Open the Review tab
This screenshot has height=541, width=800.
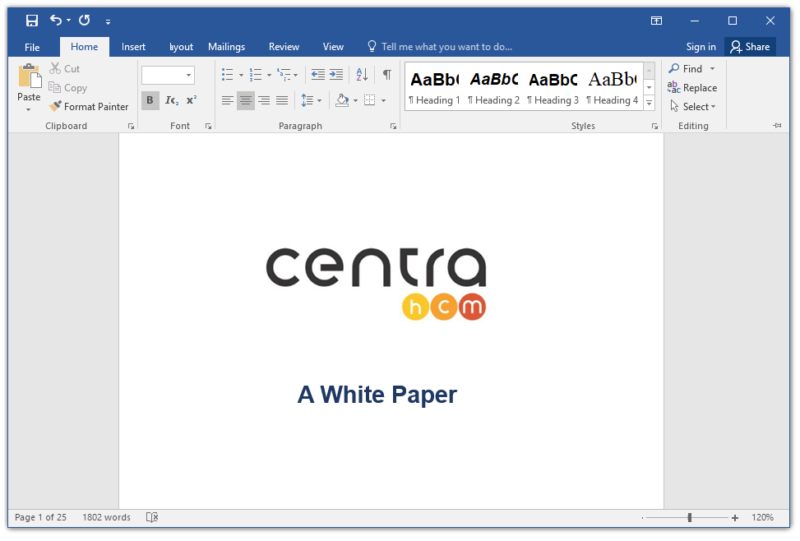pyautogui.click(x=284, y=46)
